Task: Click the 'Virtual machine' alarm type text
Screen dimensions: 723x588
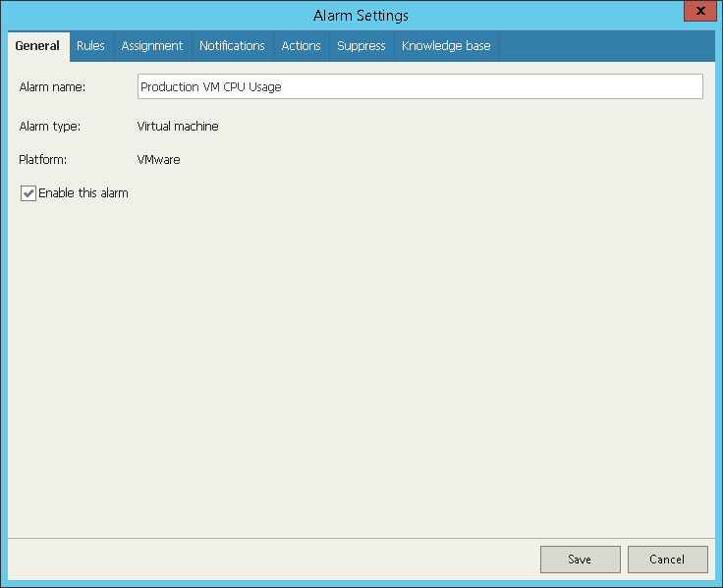Action: pos(178,127)
